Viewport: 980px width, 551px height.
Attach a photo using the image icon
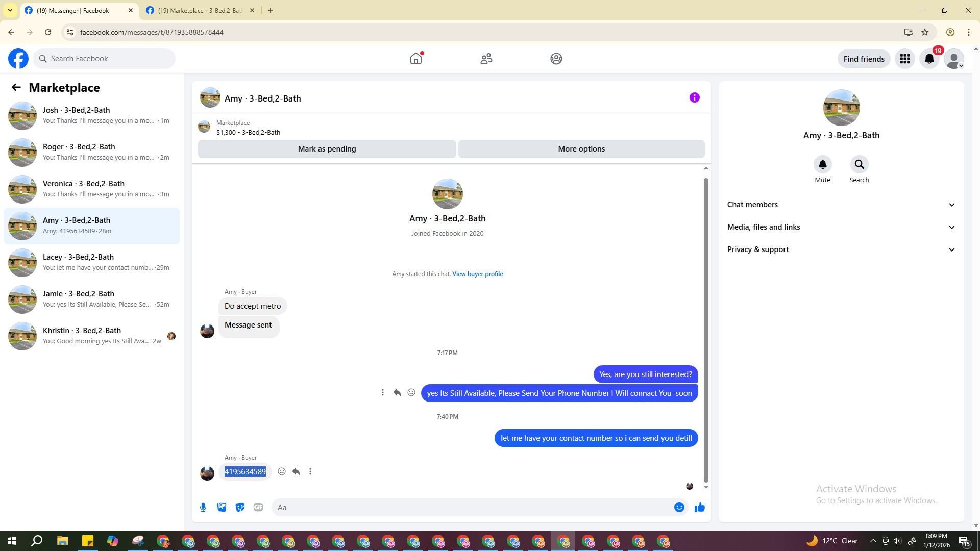click(222, 507)
